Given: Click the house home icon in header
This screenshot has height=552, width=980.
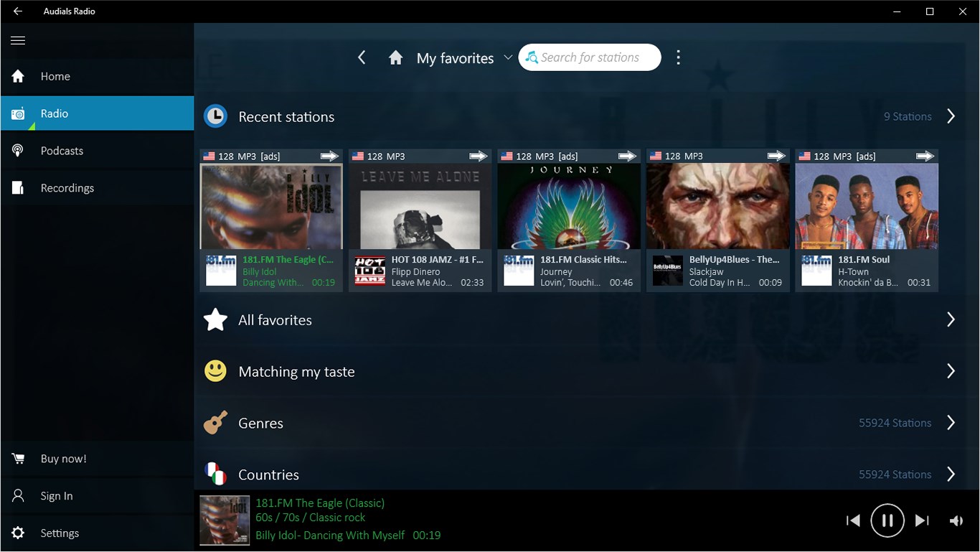Looking at the screenshot, I should [x=395, y=57].
